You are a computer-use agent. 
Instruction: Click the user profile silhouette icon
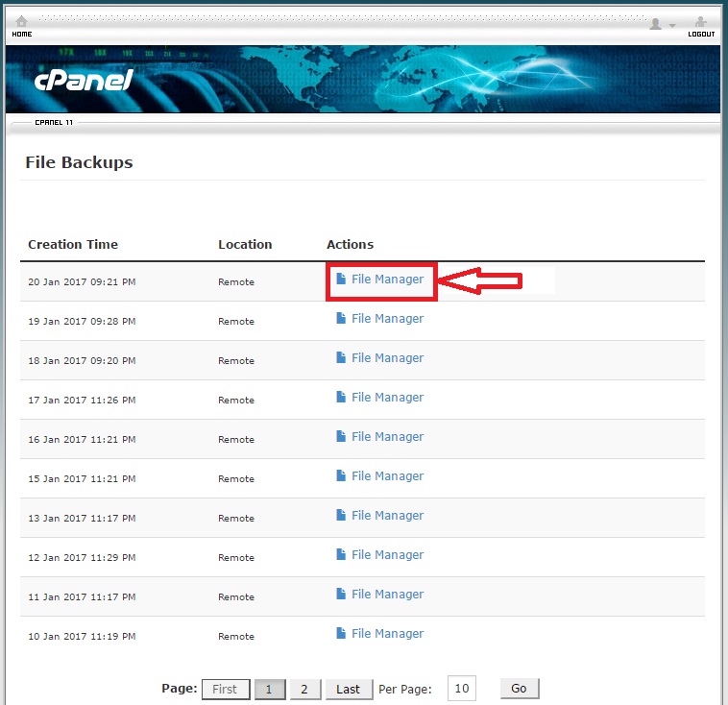656,24
